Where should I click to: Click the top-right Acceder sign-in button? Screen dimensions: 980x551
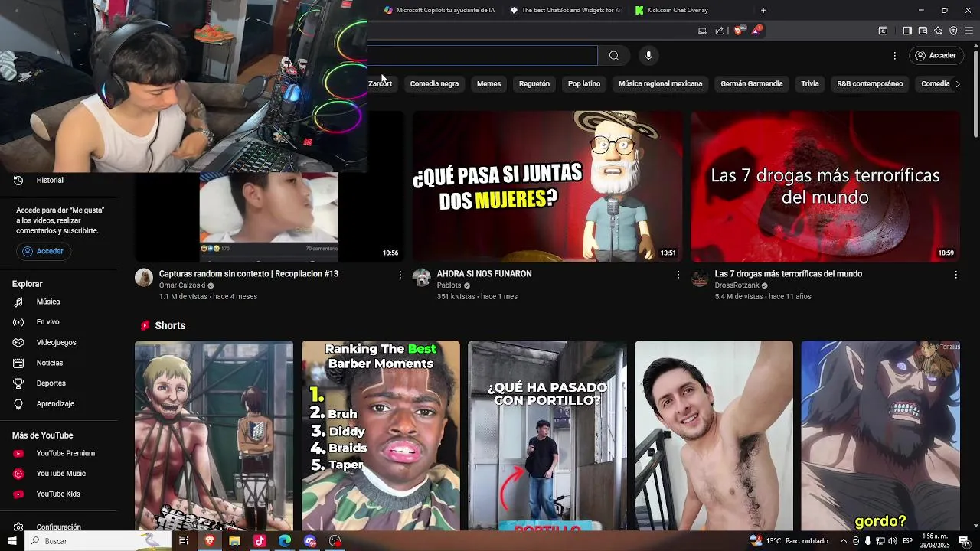pyautogui.click(x=936, y=55)
